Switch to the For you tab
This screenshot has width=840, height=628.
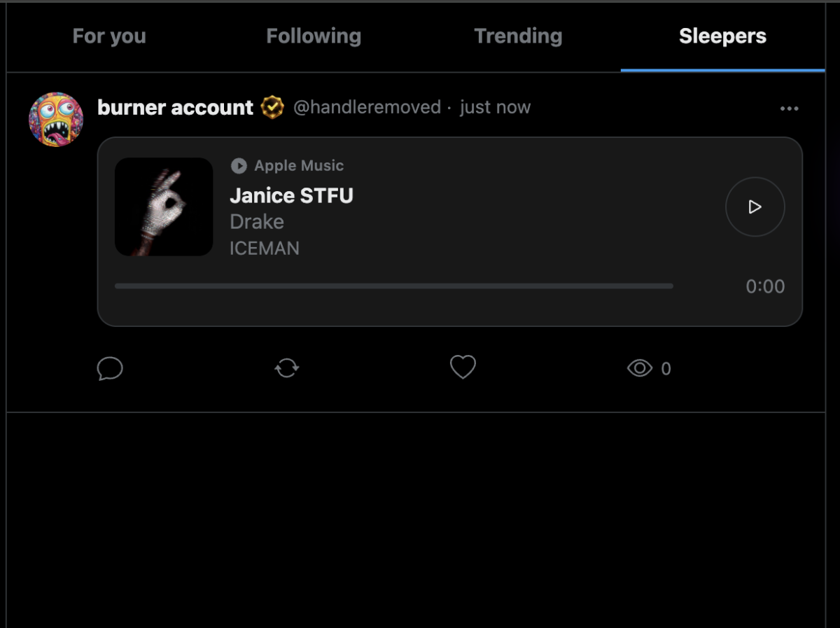coord(109,36)
